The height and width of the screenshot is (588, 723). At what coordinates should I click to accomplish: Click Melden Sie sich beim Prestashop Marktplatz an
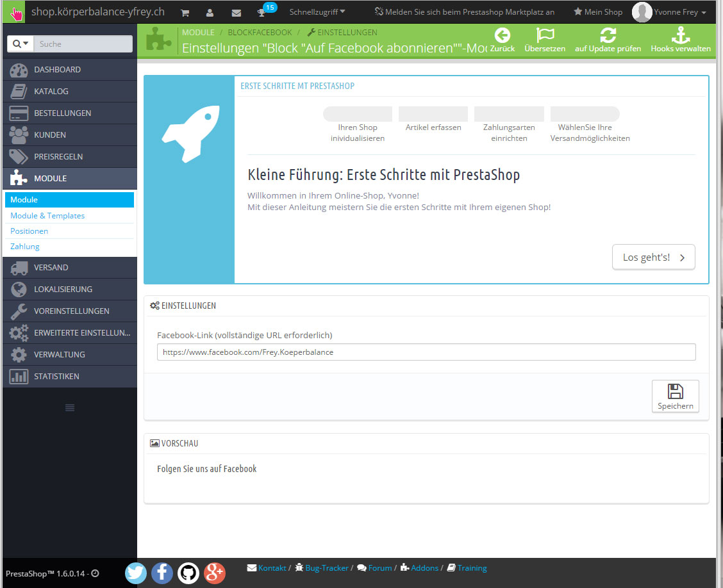tap(464, 12)
